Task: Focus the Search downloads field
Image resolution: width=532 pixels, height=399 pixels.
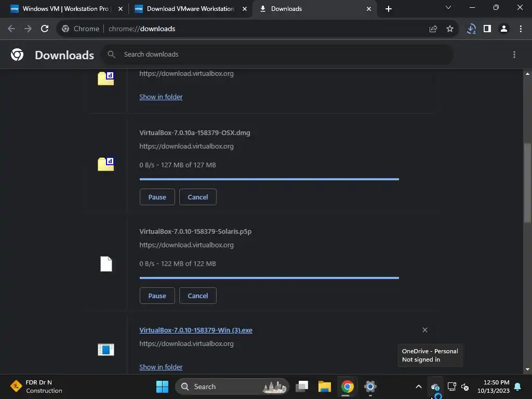Action: [277, 54]
